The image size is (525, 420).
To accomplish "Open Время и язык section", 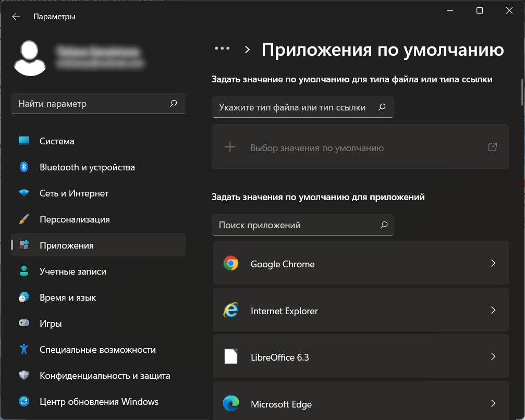I will click(x=98, y=297).
